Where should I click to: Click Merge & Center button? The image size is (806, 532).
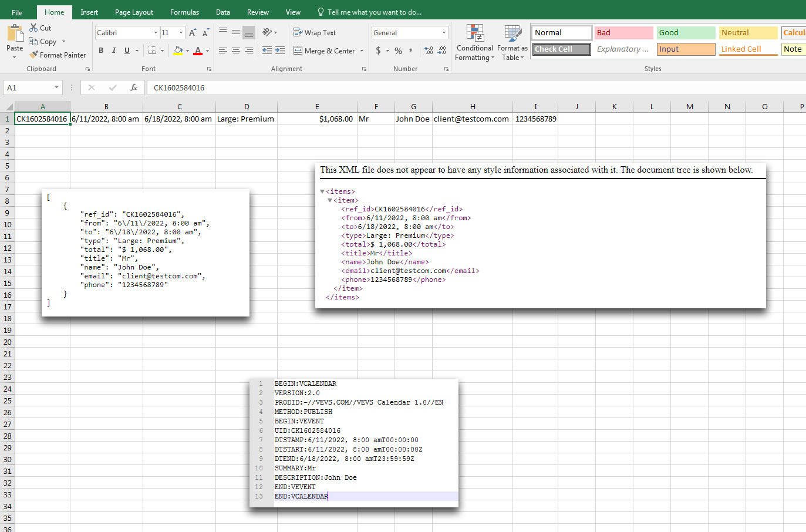point(324,50)
